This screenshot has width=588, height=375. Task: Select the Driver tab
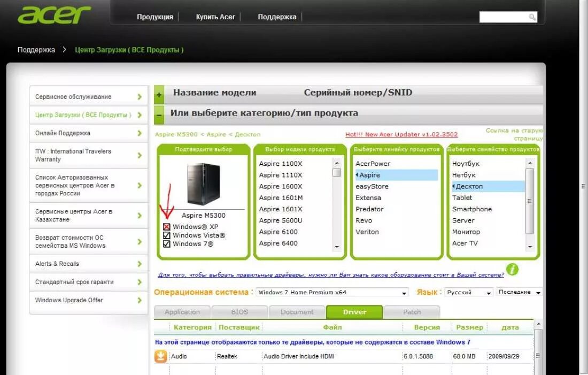click(354, 312)
